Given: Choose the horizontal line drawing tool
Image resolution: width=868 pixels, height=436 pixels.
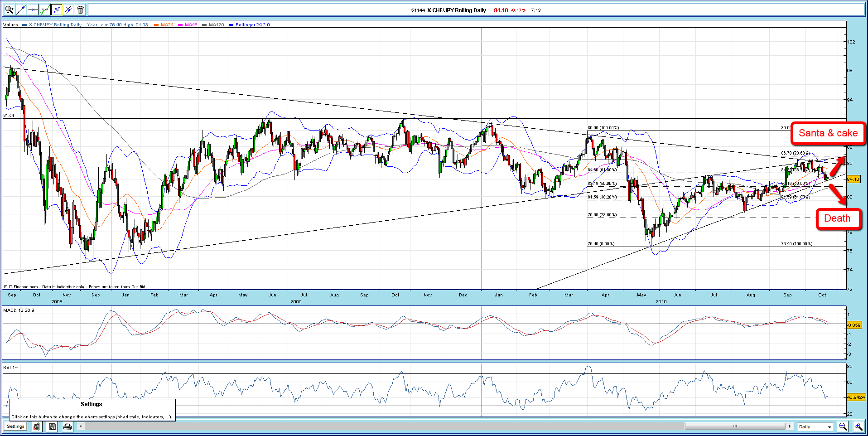Looking at the screenshot, I should coord(33,10).
